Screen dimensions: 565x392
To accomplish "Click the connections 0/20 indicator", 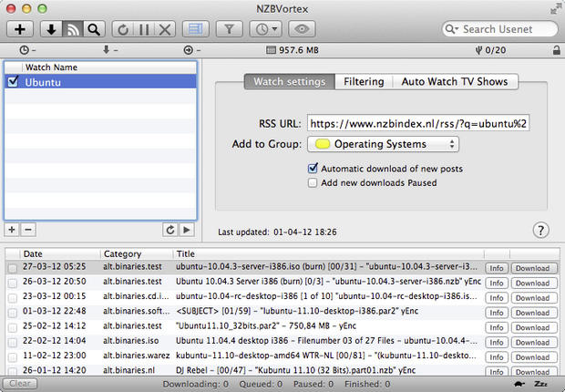I will click(x=491, y=50).
